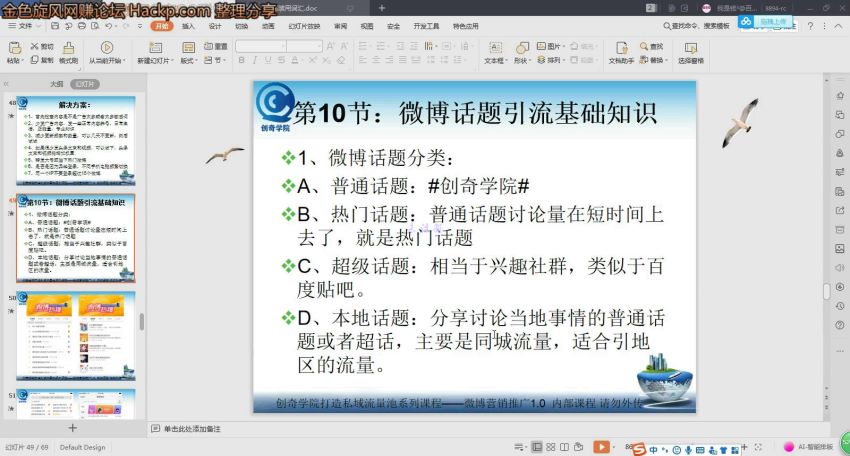
Task: Click the orange slideshow play button
Action: [601, 447]
